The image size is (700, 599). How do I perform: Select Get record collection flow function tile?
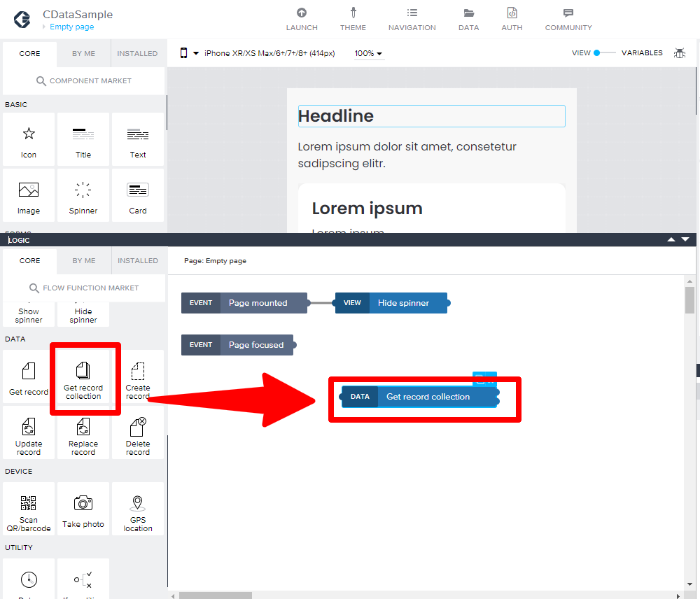(83, 376)
